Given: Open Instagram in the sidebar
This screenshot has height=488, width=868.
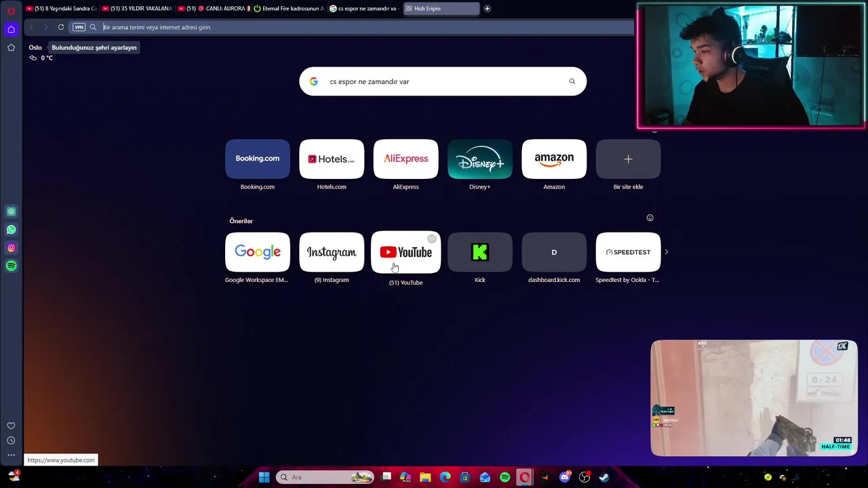Looking at the screenshot, I should click(11, 248).
